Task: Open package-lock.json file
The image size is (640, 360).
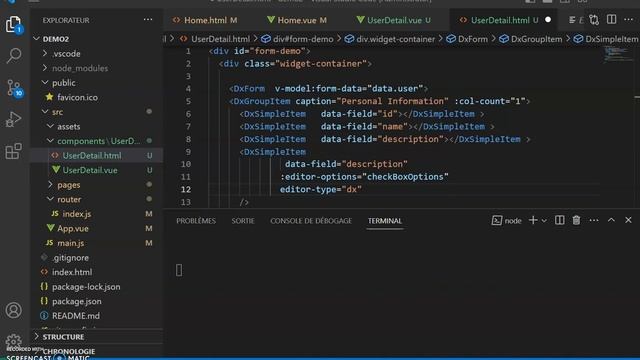Action: coord(98,287)
